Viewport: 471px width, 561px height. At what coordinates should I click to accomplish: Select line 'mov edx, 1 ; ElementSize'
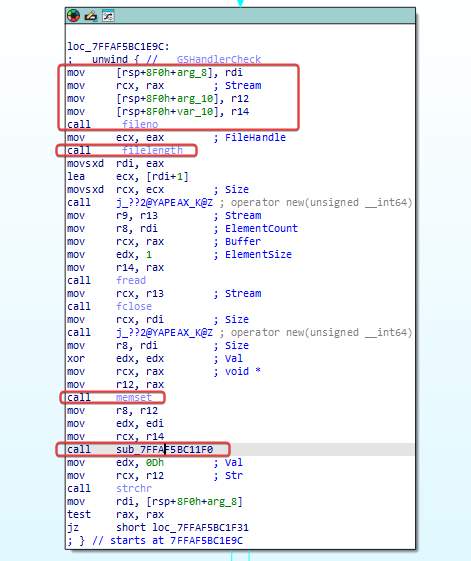[x=180, y=254]
